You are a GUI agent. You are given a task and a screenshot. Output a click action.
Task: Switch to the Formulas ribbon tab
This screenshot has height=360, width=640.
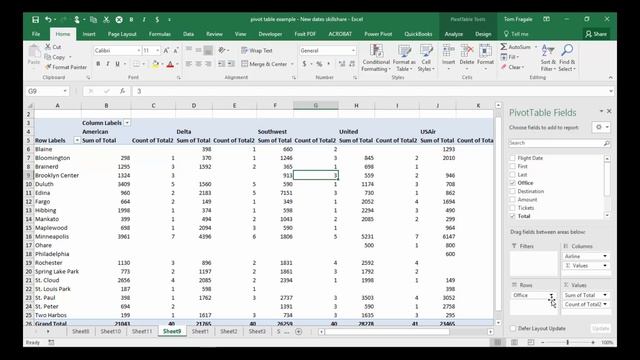[x=160, y=34]
